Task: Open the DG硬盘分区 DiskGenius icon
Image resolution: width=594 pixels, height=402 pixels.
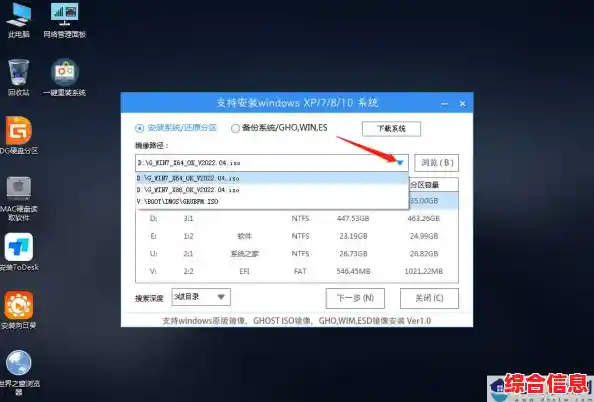Action: pyautogui.click(x=19, y=135)
